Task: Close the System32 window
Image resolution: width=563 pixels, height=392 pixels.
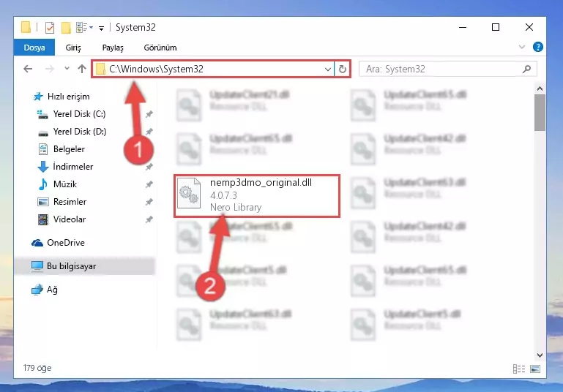Action: pyautogui.click(x=529, y=27)
